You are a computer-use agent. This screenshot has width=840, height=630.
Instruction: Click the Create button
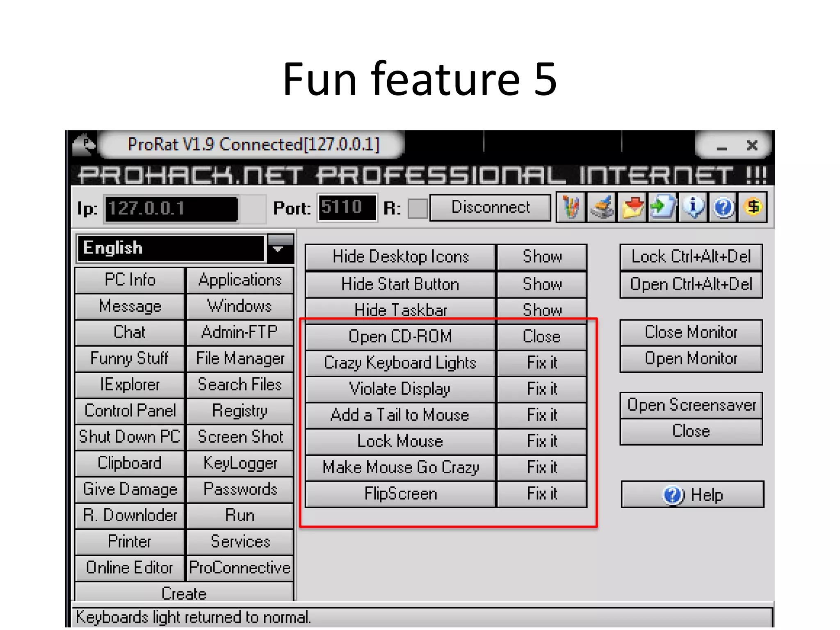tap(184, 593)
